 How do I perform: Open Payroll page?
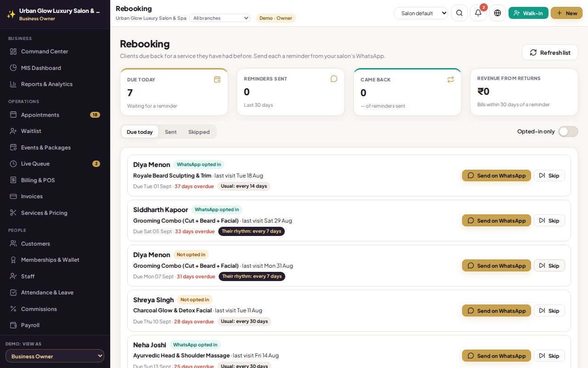(55, 325)
